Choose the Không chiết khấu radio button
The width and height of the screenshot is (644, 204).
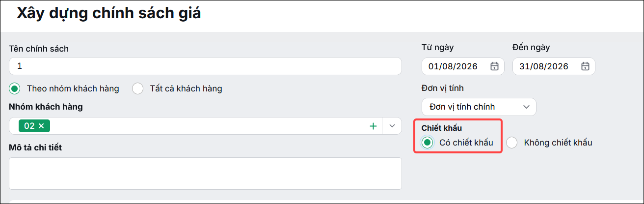(x=512, y=143)
